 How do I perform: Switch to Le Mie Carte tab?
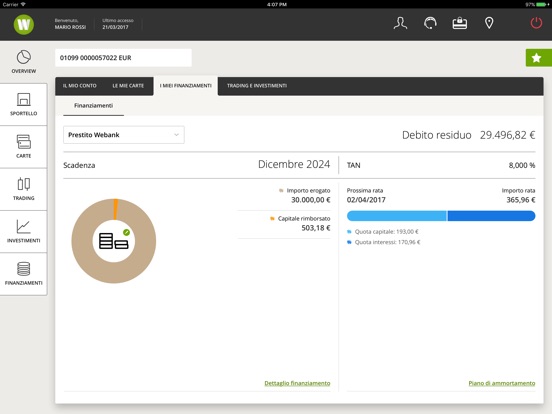pyautogui.click(x=128, y=86)
